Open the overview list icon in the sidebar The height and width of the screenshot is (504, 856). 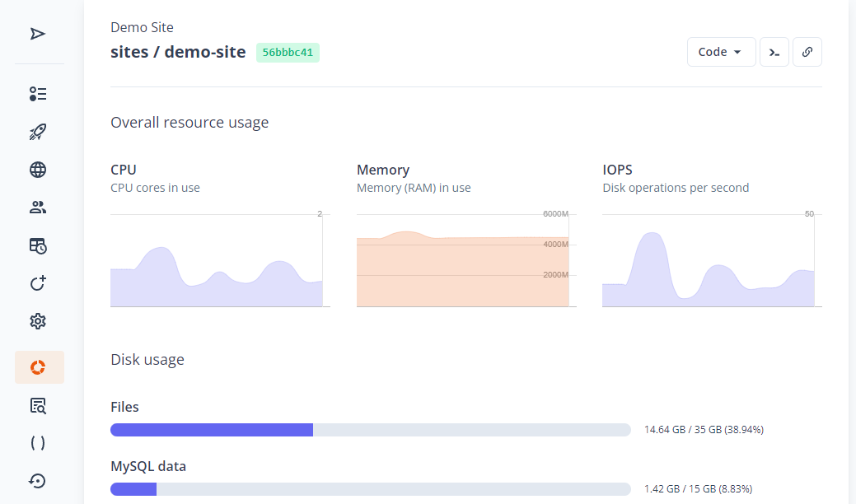pyautogui.click(x=38, y=94)
